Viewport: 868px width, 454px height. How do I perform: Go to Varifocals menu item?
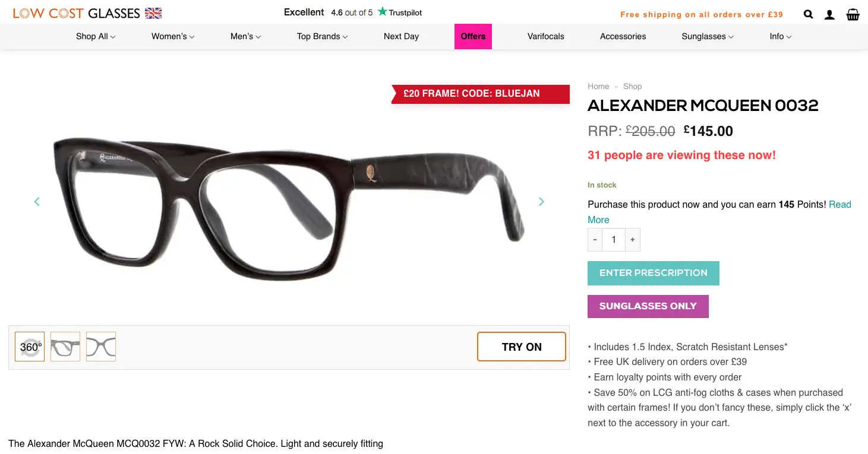tap(545, 36)
